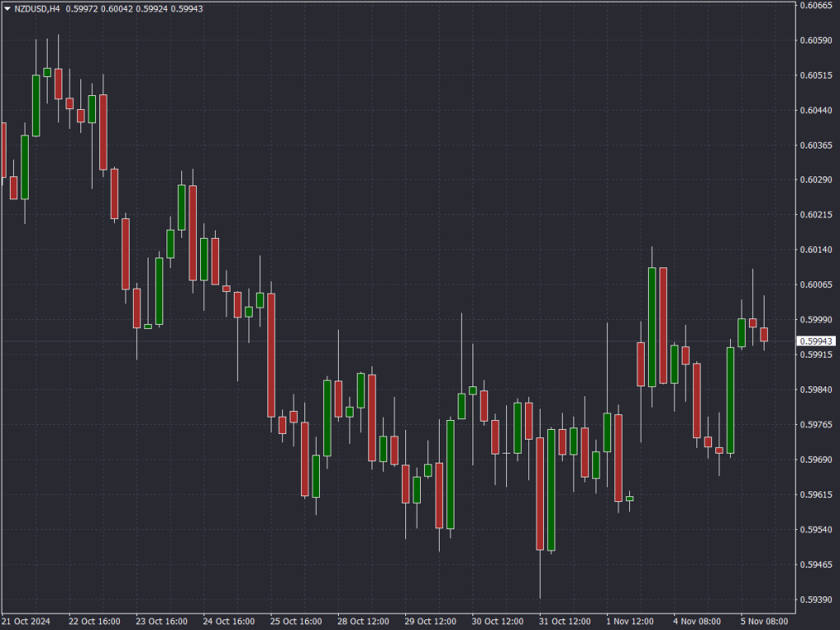The width and height of the screenshot is (840, 630).
Task: Click the rightmost red candlestick
Action: click(x=762, y=332)
